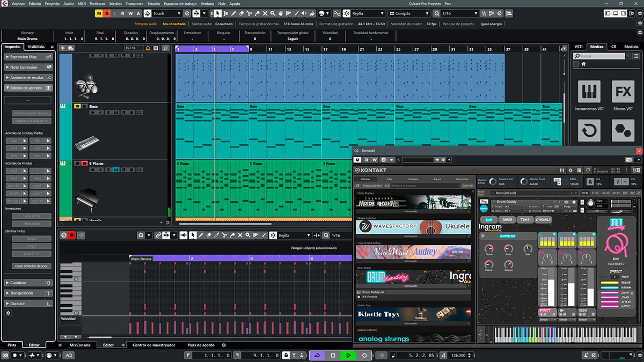Click the transport Record button
This screenshot has height=362, width=644.
[x=364, y=355]
